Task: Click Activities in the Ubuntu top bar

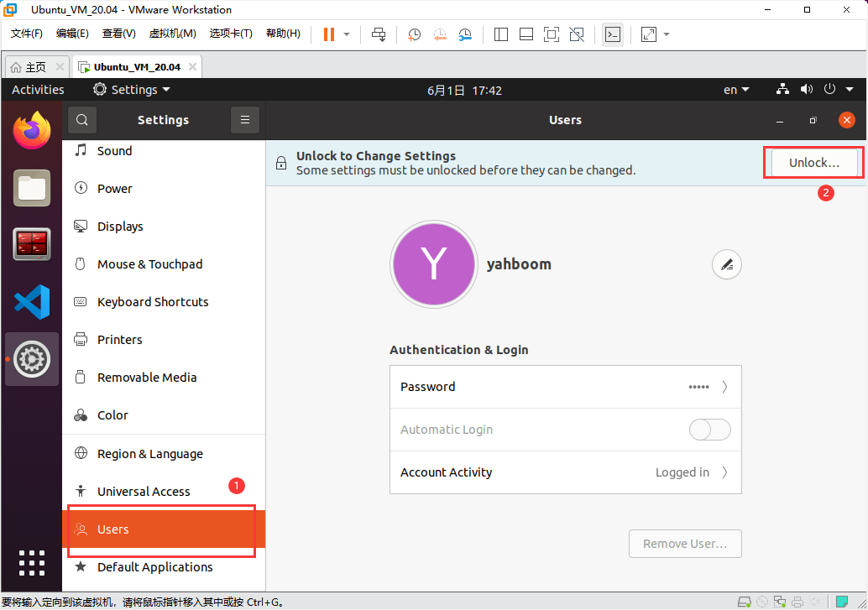Action: (x=39, y=90)
